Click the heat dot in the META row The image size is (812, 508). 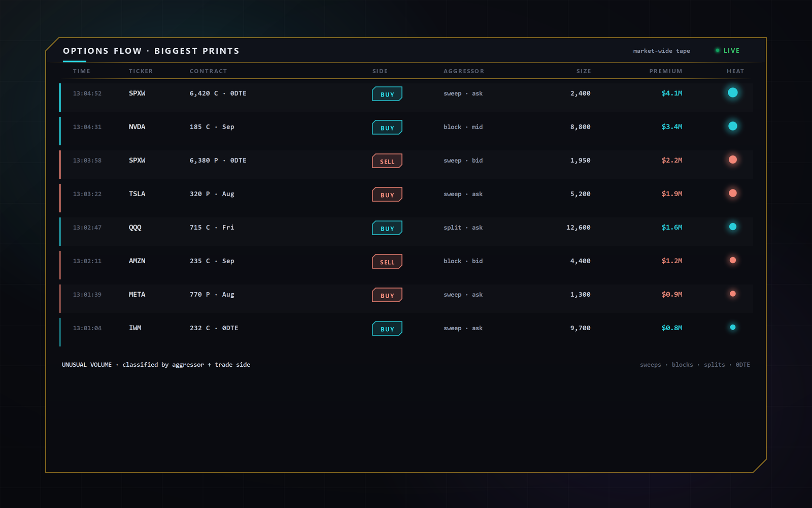tap(733, 294)
